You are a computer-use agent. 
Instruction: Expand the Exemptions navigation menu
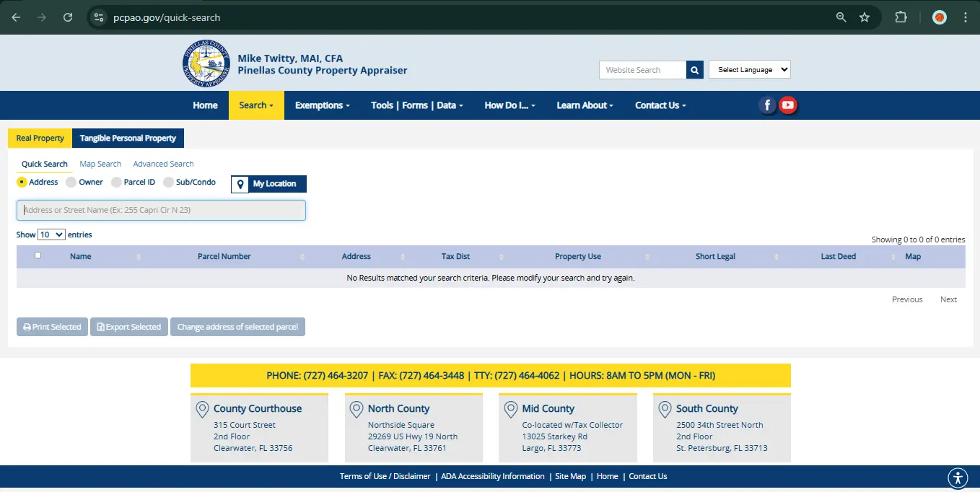coord(322,105)
